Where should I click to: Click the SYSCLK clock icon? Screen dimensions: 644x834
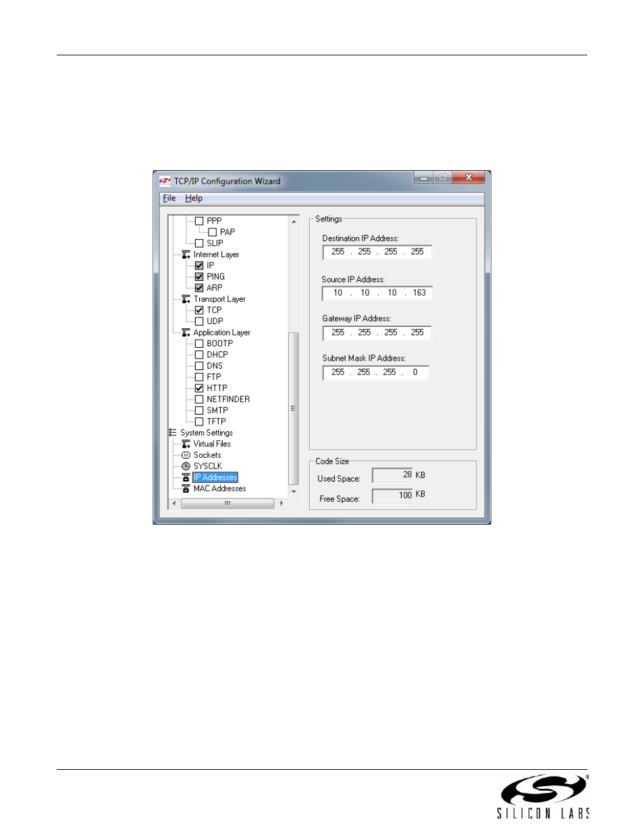pyautogui.click(x=186, y=466)
